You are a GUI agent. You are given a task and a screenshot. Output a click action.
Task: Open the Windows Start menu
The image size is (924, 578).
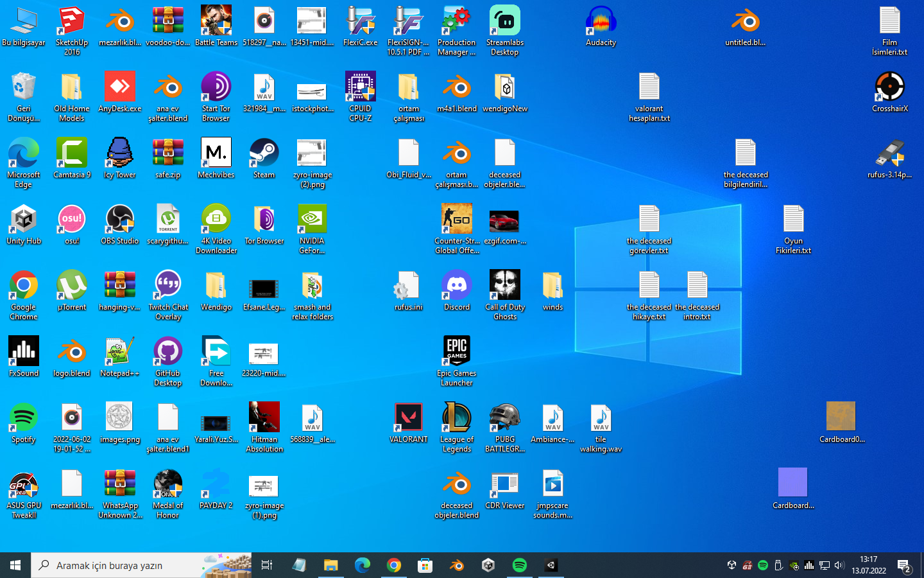coord(15,565)
